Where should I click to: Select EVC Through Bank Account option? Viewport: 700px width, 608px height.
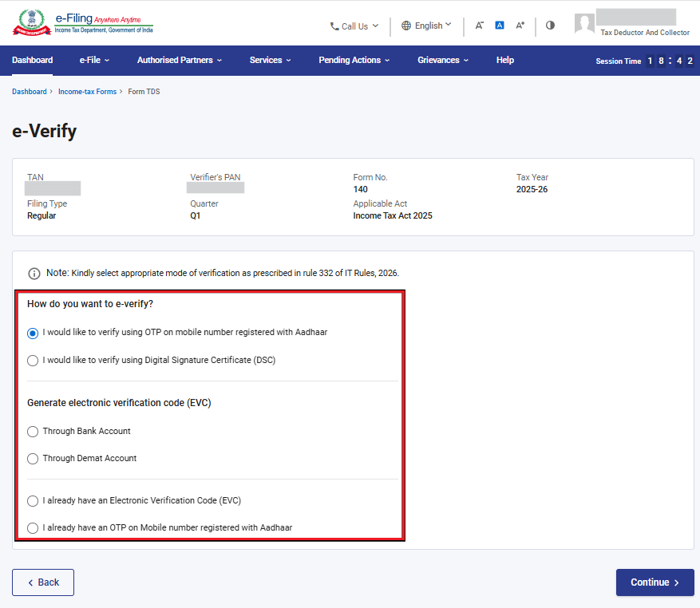33,431
